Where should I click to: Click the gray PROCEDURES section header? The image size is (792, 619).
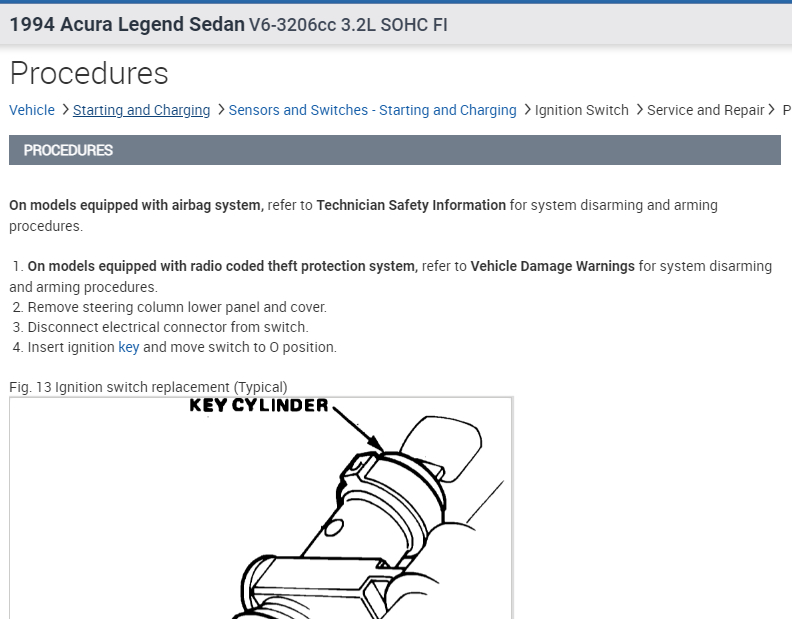[x=394, y=150]
